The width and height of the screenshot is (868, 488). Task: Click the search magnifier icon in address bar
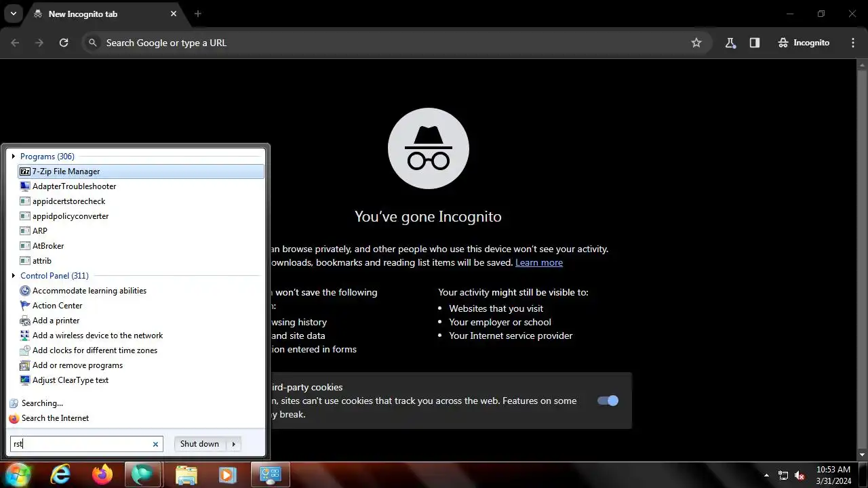pos(93,43)
